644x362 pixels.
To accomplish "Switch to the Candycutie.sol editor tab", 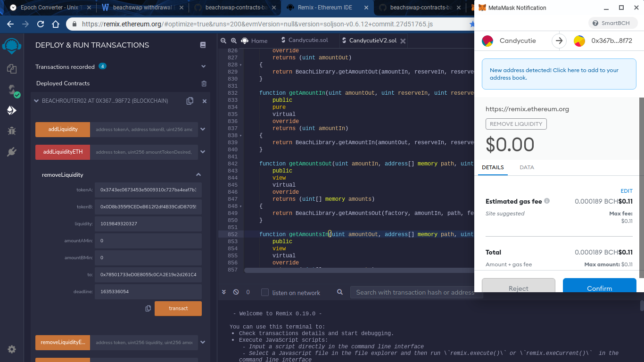I will [305, 41].
